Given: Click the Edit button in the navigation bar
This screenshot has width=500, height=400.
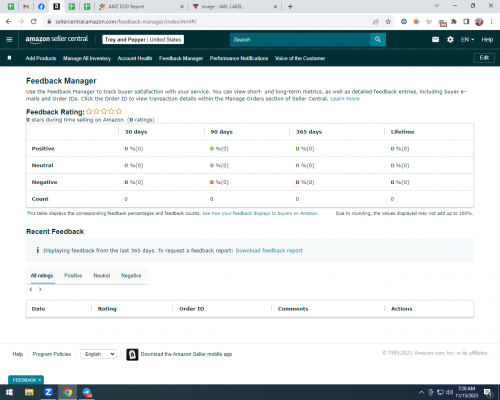Looking at the screenshot, I should click(484, 58).
